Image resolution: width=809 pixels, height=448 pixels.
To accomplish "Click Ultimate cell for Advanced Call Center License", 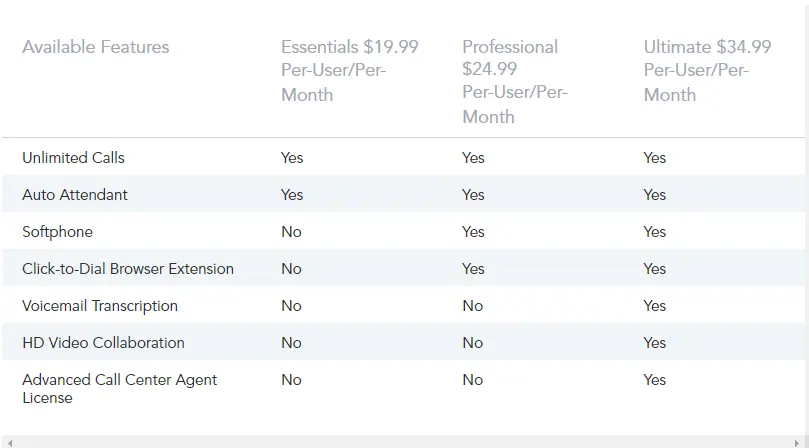I will (x=654, y=380).
